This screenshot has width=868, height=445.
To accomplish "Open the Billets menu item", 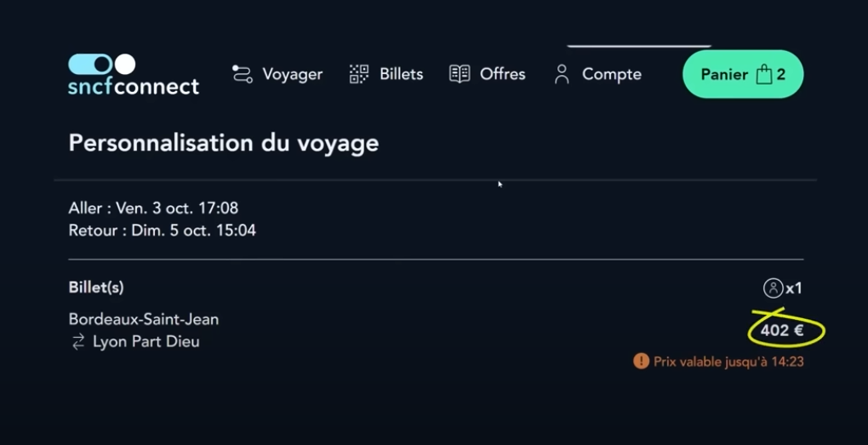I will click(386, 74).
